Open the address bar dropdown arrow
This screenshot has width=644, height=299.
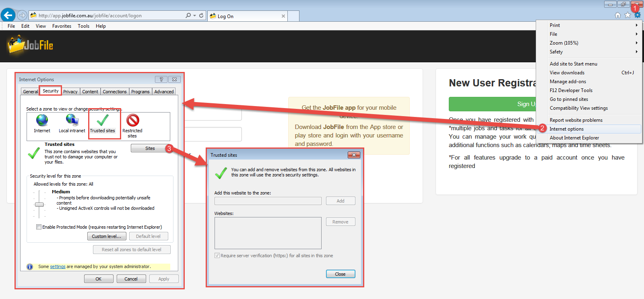pyautogui.click(x=194, y=16)
